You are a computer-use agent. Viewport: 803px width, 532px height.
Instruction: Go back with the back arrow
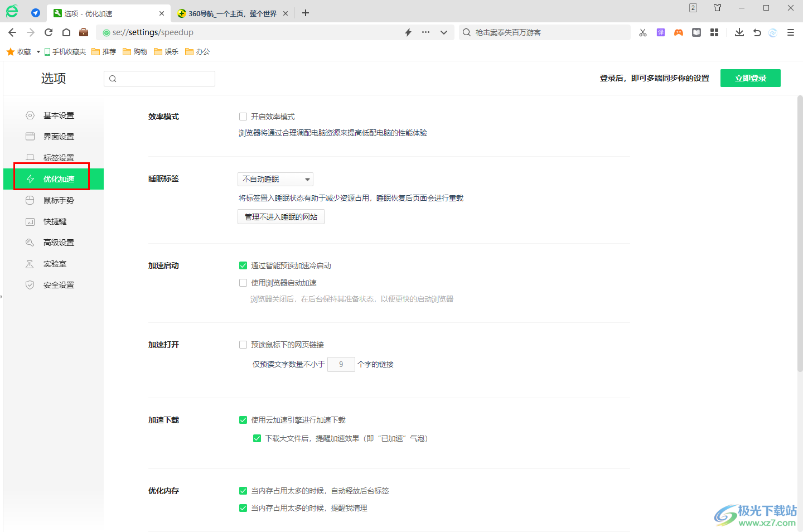click(x=12, y=32)
